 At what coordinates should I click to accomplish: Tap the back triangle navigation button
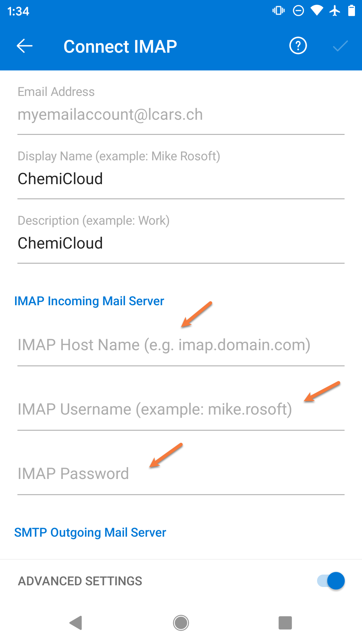[x=76, y=623]
